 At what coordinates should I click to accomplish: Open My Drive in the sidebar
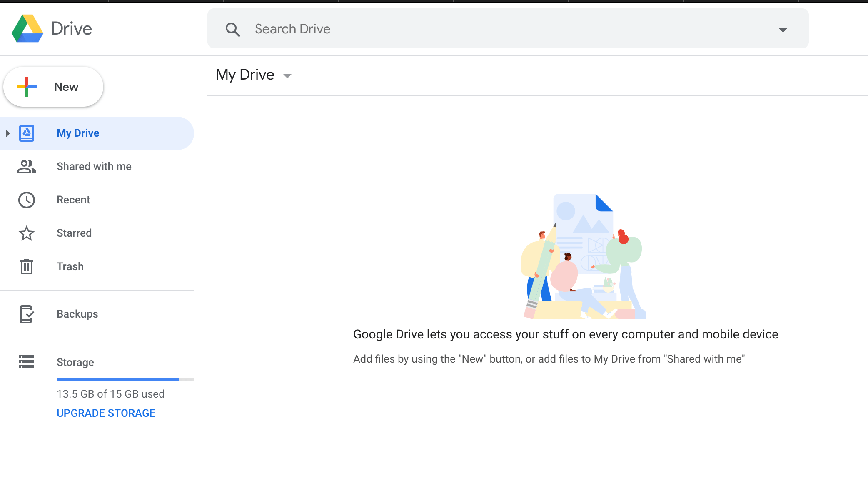97,133
